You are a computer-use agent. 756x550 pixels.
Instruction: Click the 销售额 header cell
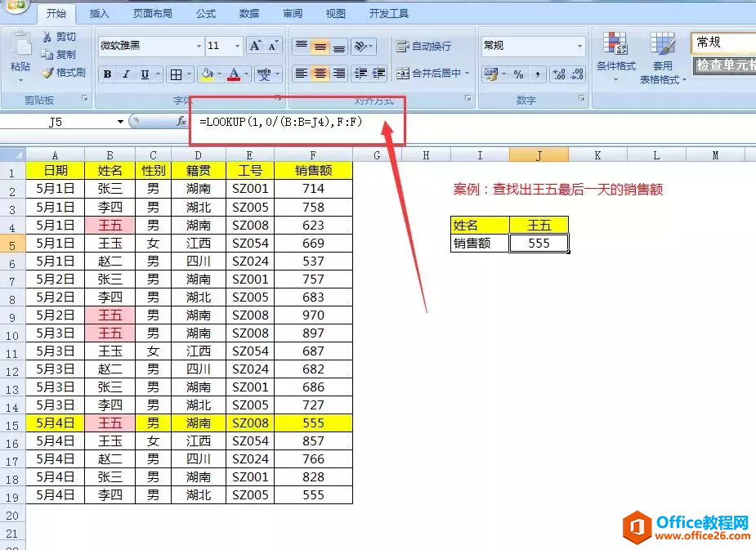coord(313,171)
